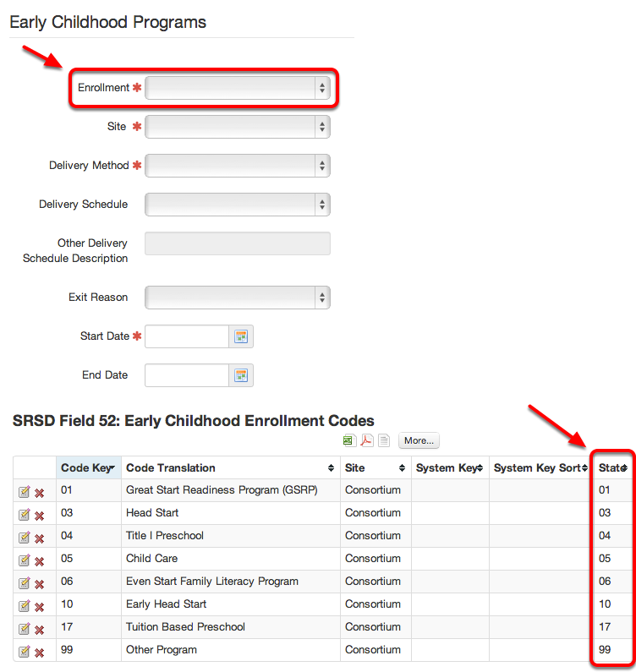Click 'SRSD Field 52' section title
This screenshot has height=672, width=636.
click(x=194, y=421)
